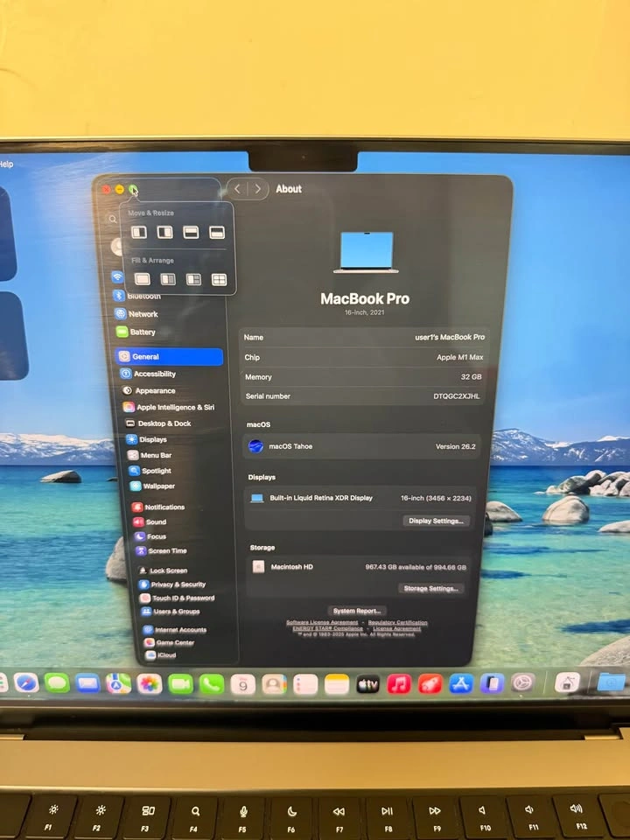Viewport: 630px width, 840px height.
Task: Tile window to bottom half of screen
Action: point(217,232)
